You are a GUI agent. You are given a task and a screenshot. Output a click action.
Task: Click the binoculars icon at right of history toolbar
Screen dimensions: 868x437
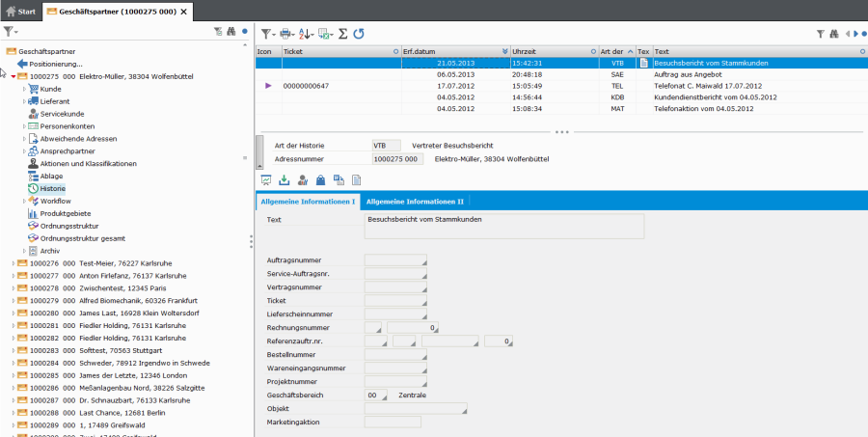pyautogui.click(x=833, y=35)
